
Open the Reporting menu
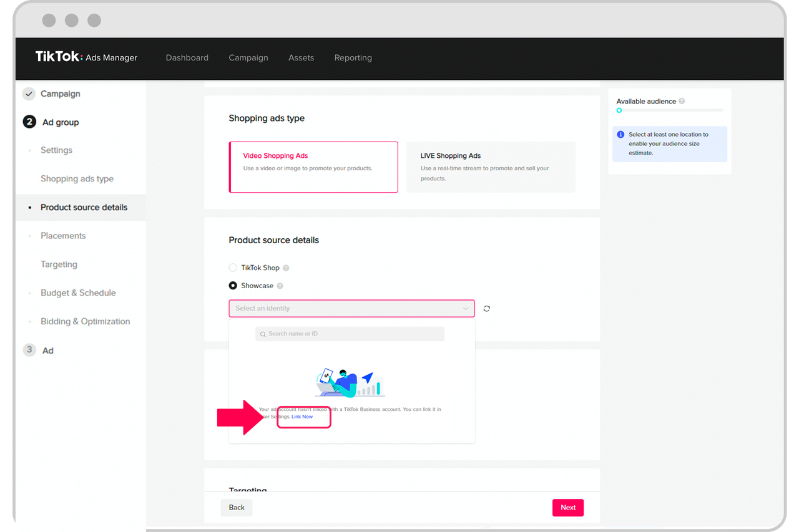click(x=353, y=57)
